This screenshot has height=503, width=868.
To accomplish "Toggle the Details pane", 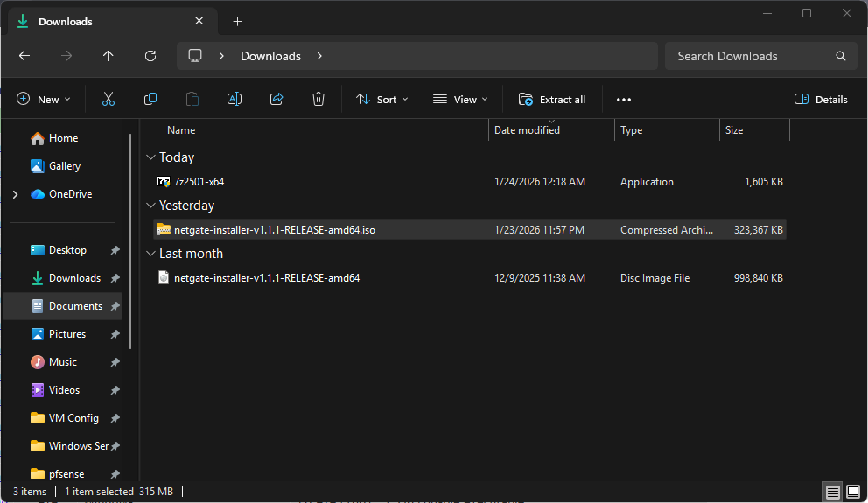I will [821, 100].
